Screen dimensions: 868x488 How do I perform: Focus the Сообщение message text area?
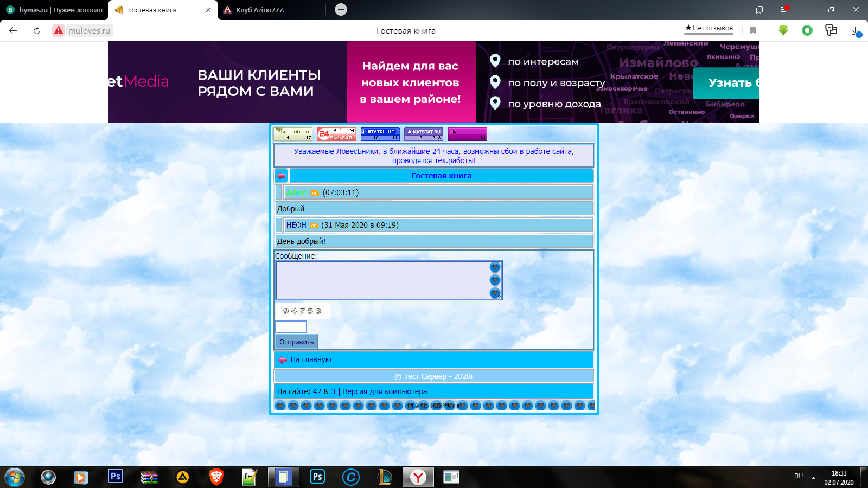(382, 280)
